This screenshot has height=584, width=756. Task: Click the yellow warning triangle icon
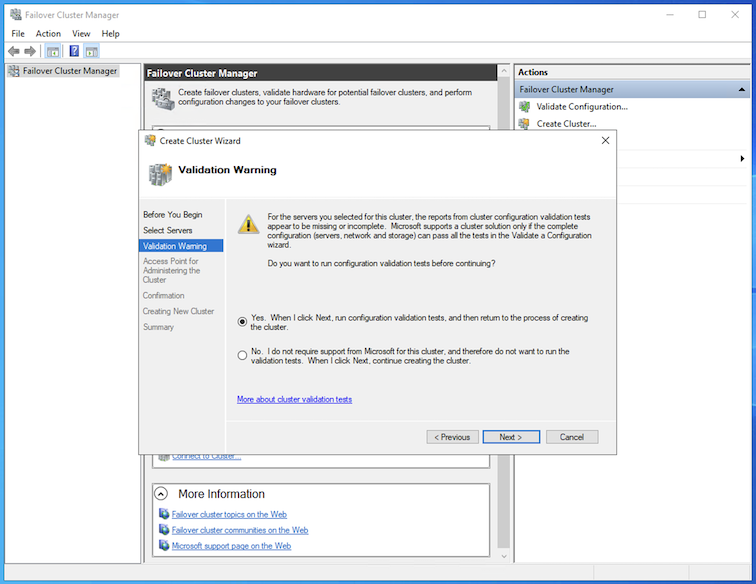[x=248, y=224]
